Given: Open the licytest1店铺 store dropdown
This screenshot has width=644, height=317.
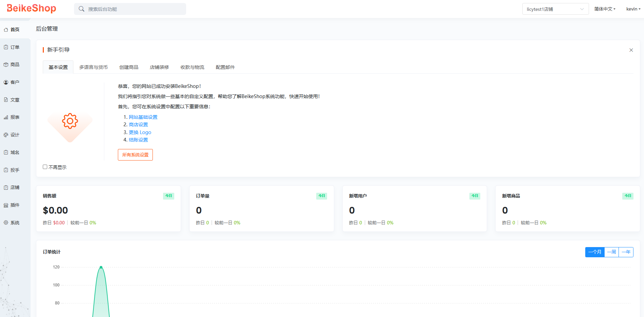Looking at the screenshot, I should (555, 9).
